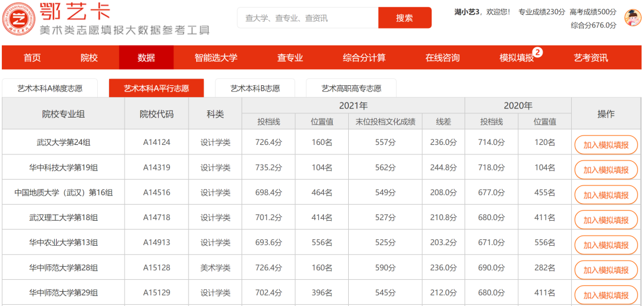Switch to 艺术本科A梯度志愿 tab
This screenshot has width=644, height=306.
coord(49,88)
